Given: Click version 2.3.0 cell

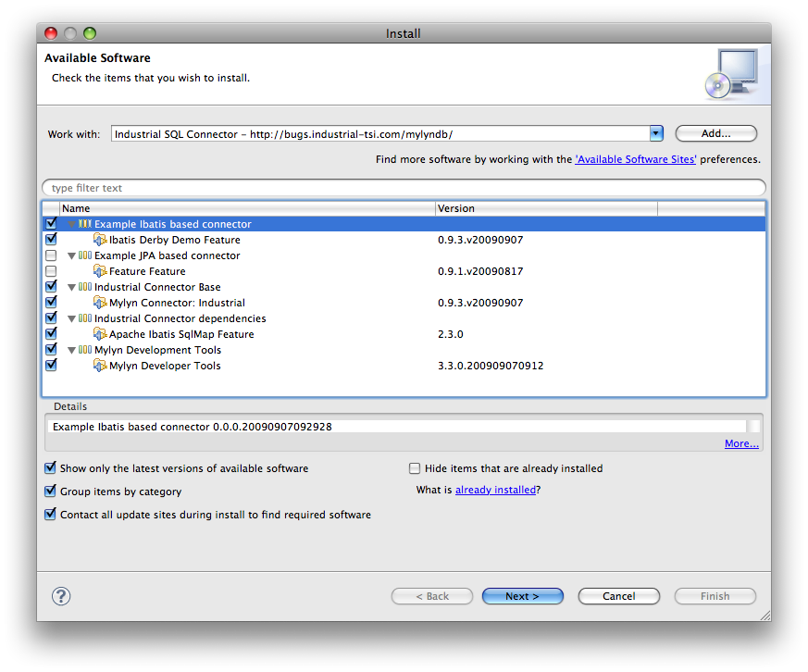Looking at the screenshot, I should tap(451, 334).
